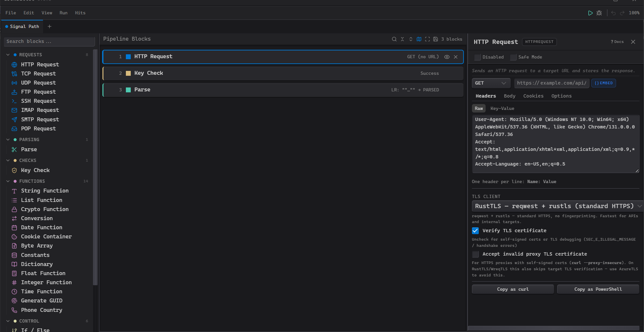
Task: Uncheck Verify TLS certificate
Action: [x=475, y=231]
